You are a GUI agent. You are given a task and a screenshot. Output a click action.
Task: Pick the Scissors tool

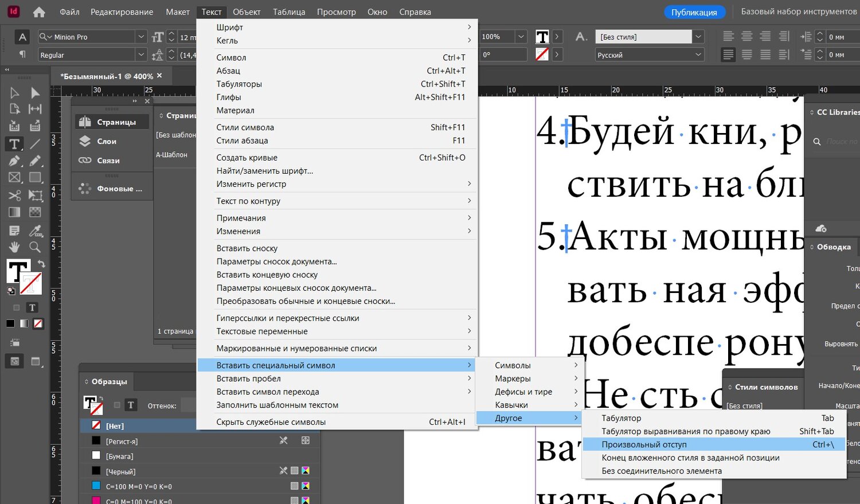[14, 196]
